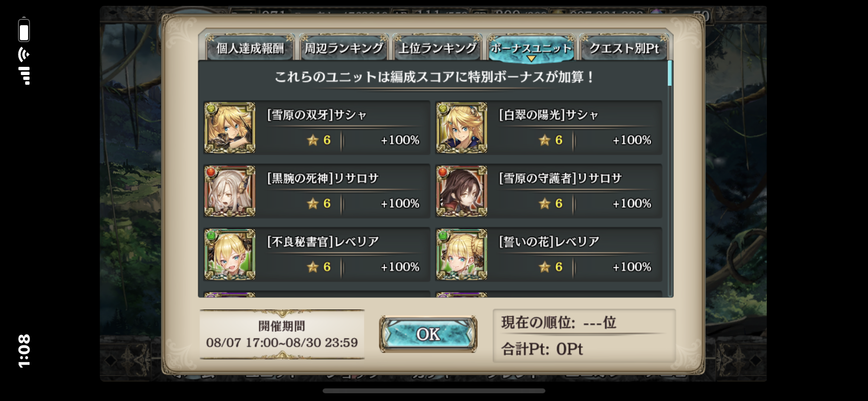Tap the 合計Pt total points display
The width and height of the screenshot is (868, 401).
coord(542,349)
